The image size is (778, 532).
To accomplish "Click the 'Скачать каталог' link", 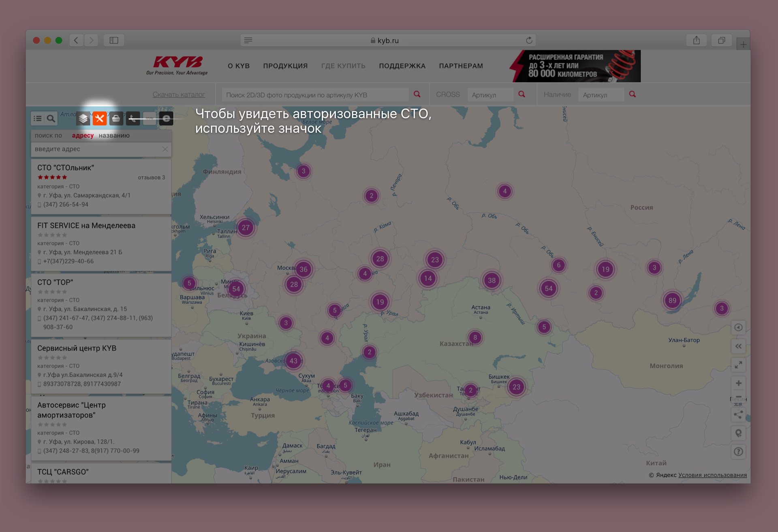I will click(179, 94).
